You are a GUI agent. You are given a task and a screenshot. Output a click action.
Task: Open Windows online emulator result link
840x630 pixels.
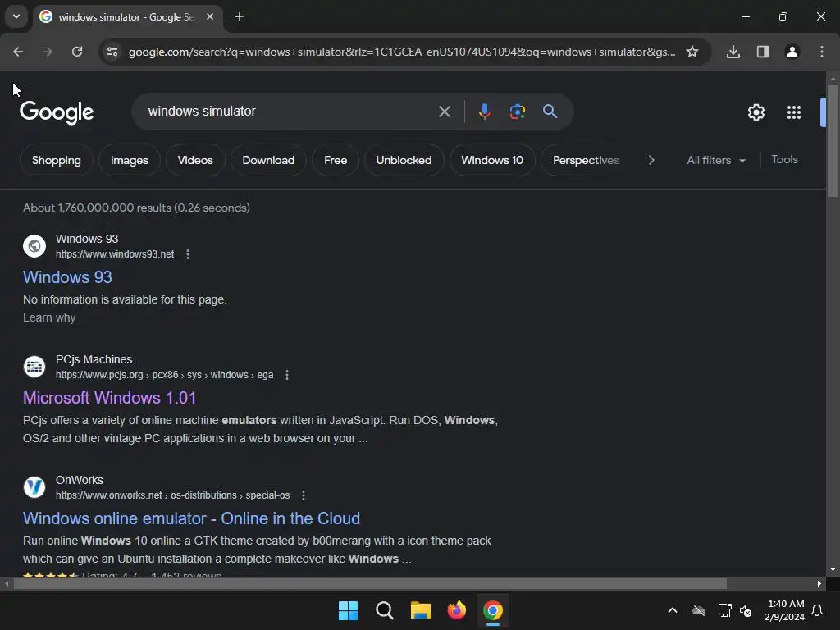click(x=191, y=518)
